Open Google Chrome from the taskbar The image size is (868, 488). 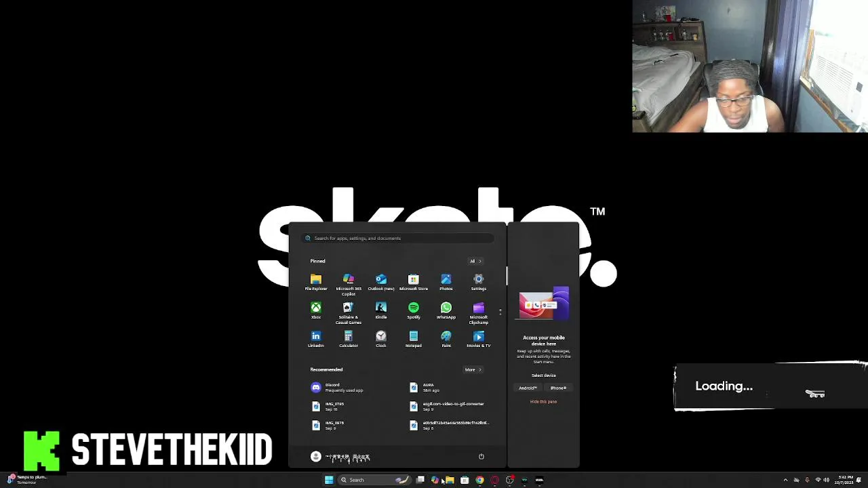pyautogui.click(x=479, y=480)
